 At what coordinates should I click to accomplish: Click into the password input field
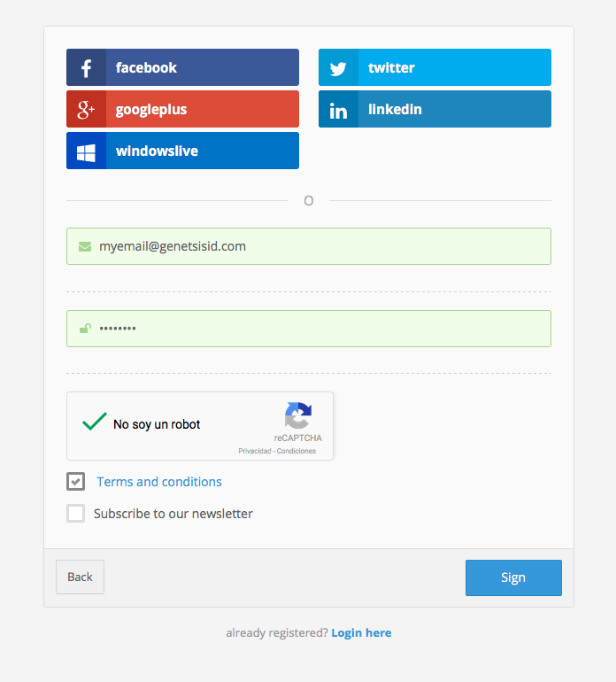tap(319, 329)
